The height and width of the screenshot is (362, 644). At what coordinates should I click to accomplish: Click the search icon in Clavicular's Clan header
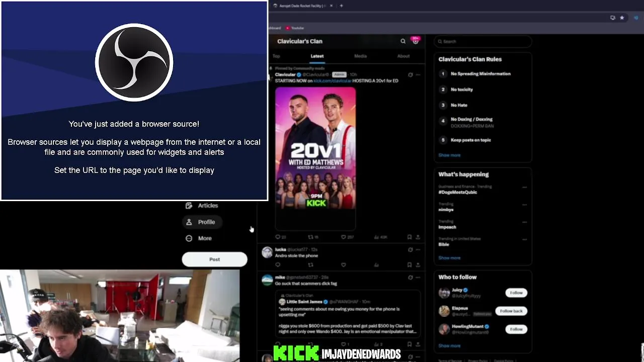(403, 41)
